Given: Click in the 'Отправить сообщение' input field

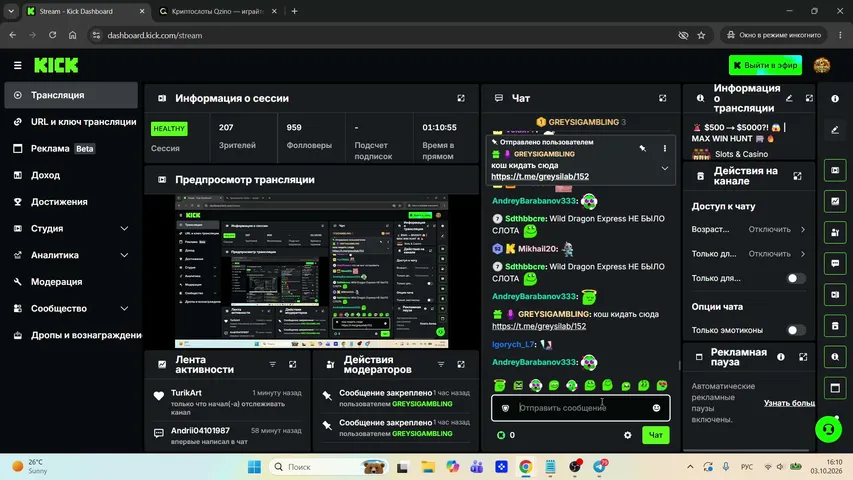Looking at the screenshot, I should click(x=580, y=408).
